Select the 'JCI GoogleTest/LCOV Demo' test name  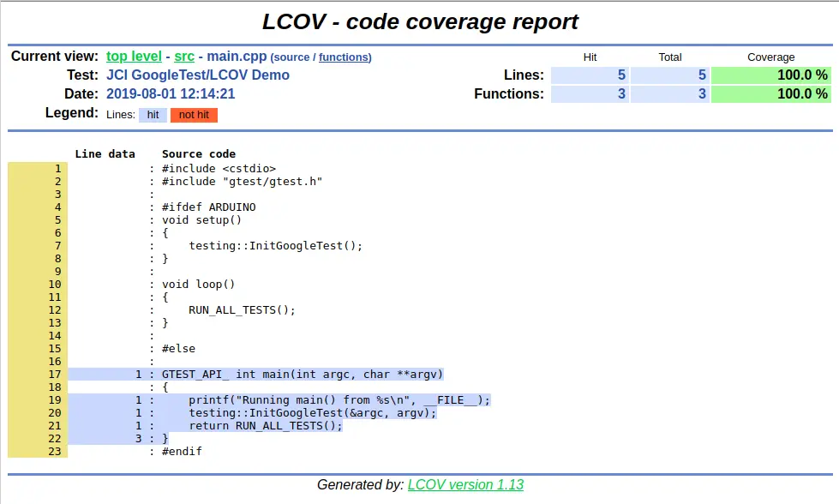tap(197, 75)
